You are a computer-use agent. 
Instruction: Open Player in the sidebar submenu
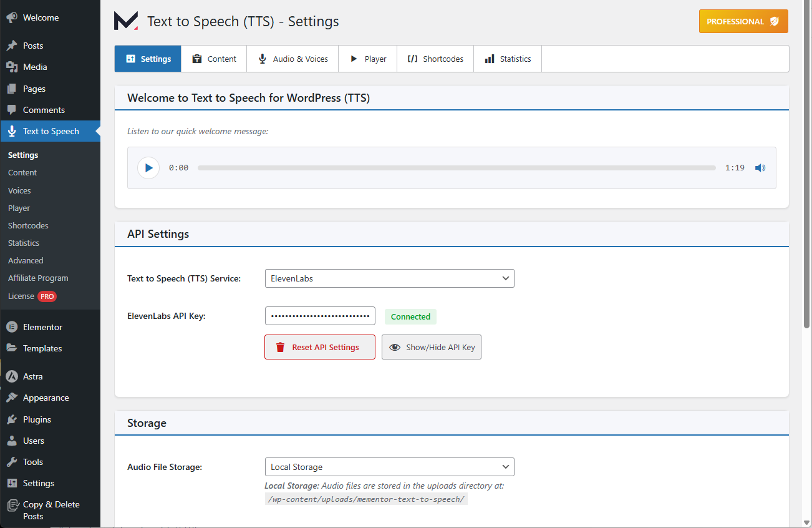coord(19,208)
